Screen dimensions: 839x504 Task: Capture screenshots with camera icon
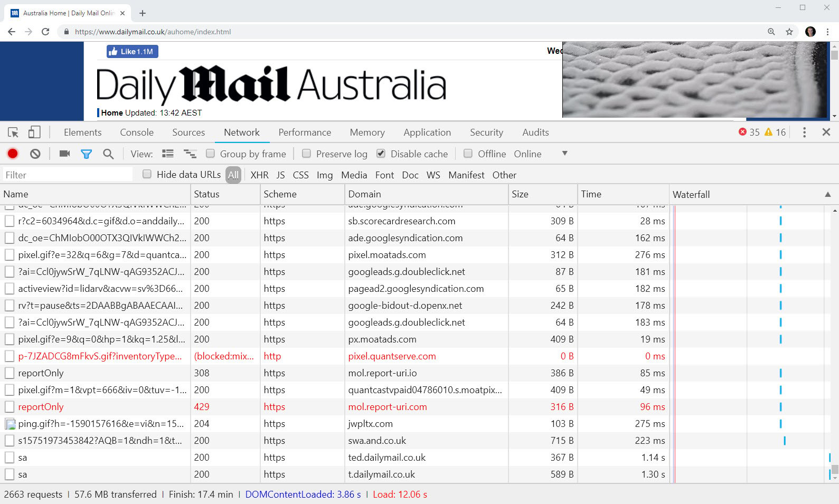click(x=64, y=154)
